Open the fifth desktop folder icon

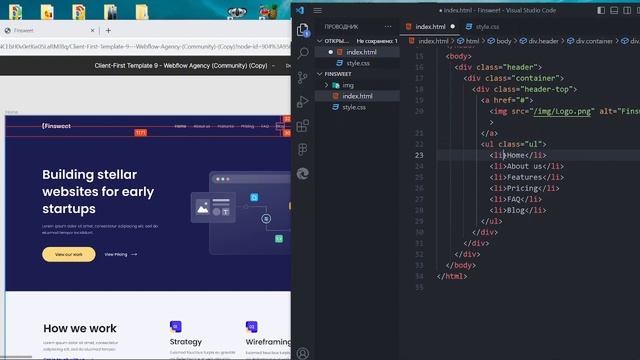click(142, 11)
